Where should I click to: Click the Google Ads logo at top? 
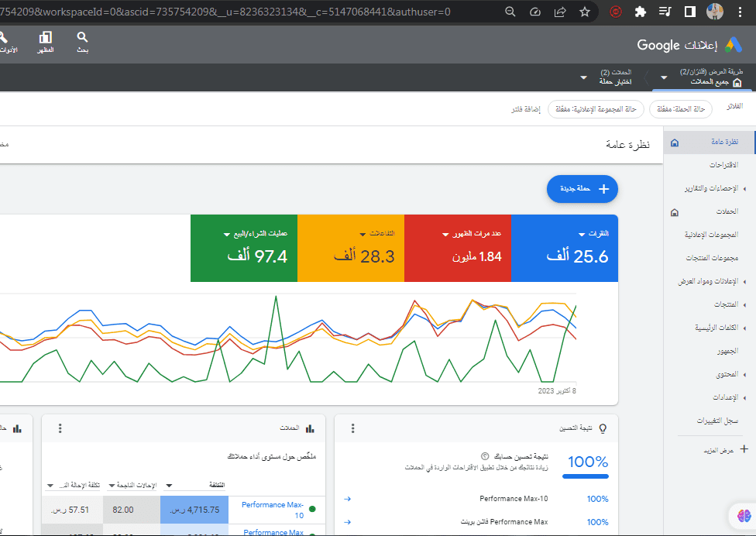point(692,46)
